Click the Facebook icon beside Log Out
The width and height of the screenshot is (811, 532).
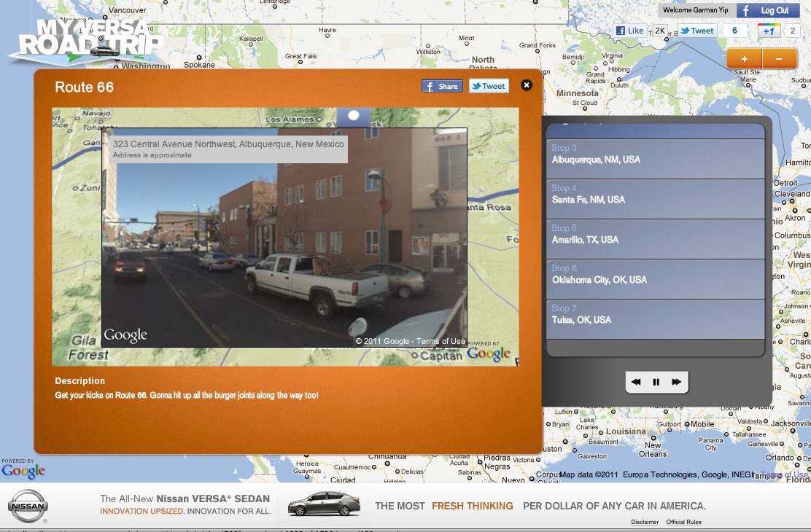746,10
